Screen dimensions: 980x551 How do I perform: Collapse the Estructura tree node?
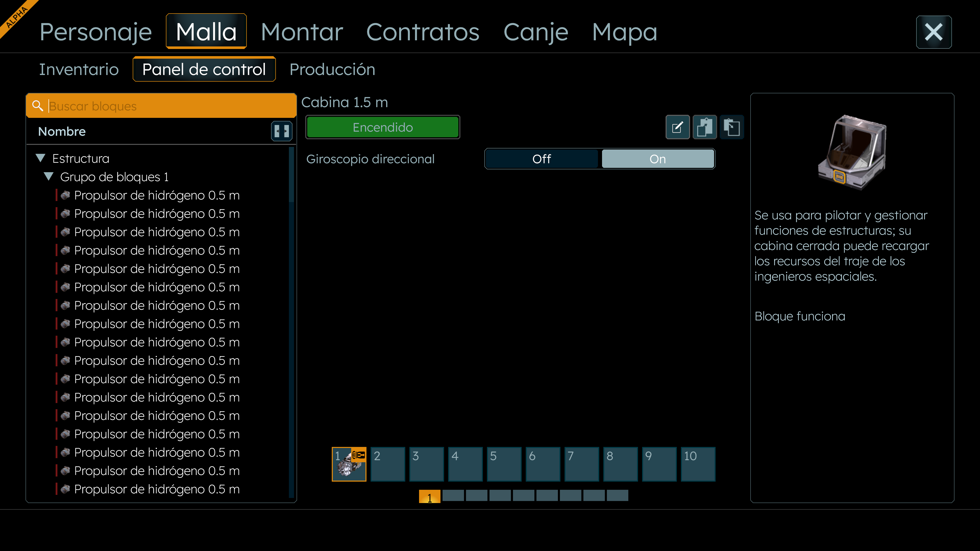pyautogui.click(x=41, y=158)
